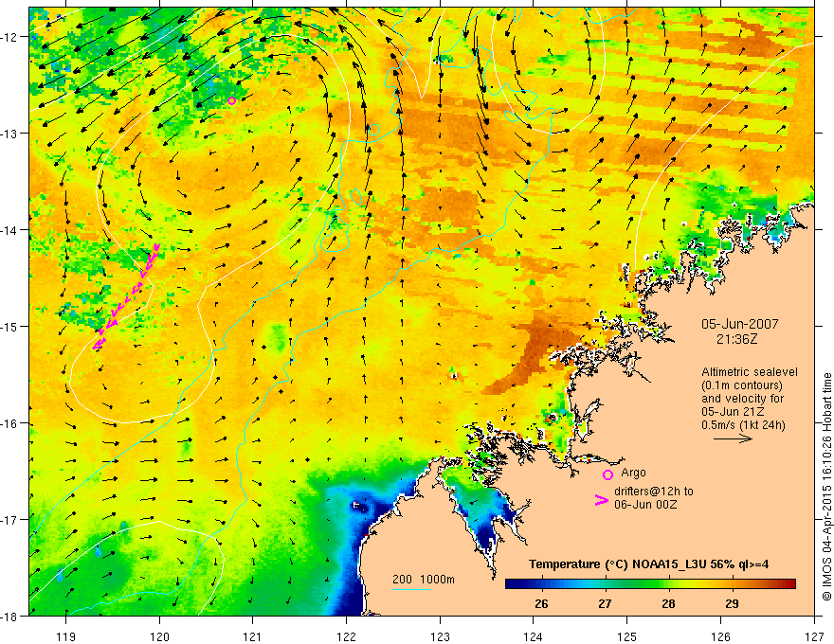Click '(0.1m contours)' caption line
The height and width of the screenshot is (644, 834).
(741, 385)
